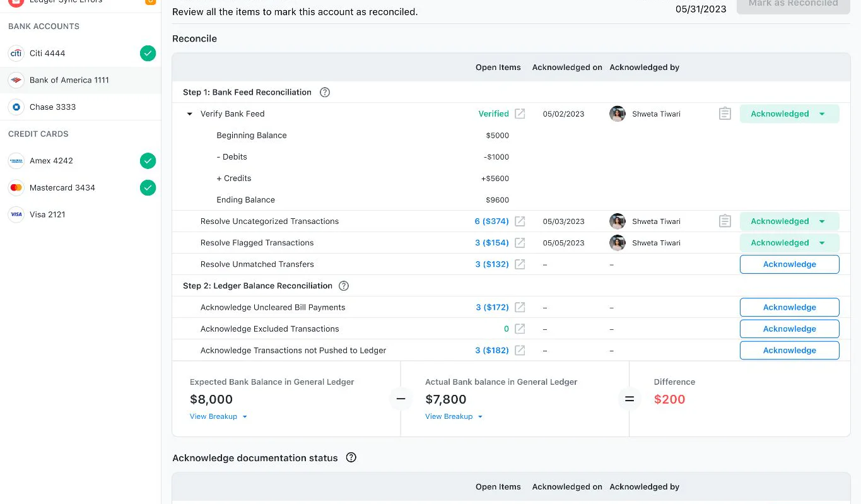Click the 05/02/2023 acknowledged date
The height and width of the screenshot is (504, 861).
pos(563,114)
